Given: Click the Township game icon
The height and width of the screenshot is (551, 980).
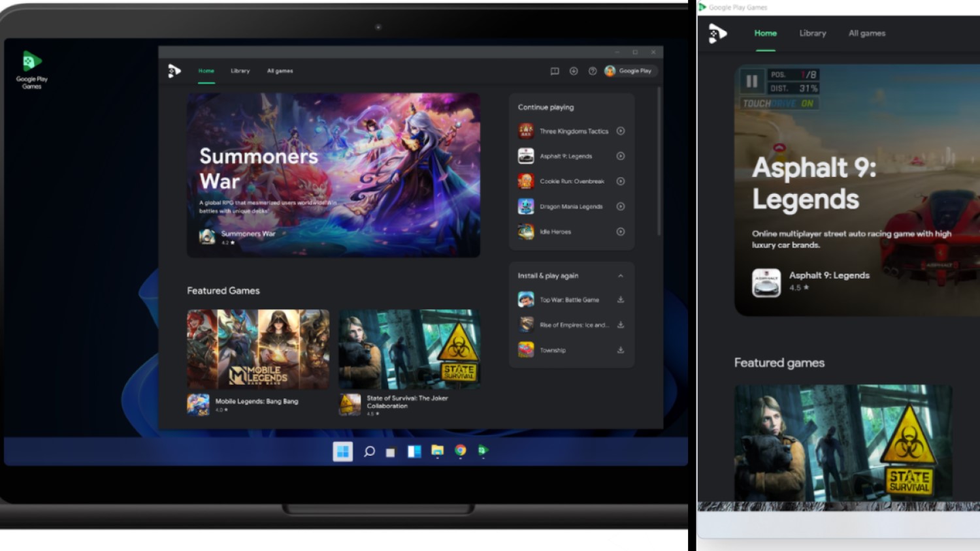Looking at the screenshot, I should pyautogui.click(x=526, y=350).
